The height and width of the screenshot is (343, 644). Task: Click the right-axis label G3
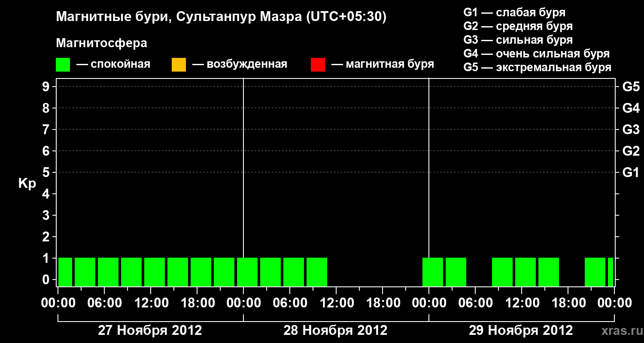coord(631,129)
